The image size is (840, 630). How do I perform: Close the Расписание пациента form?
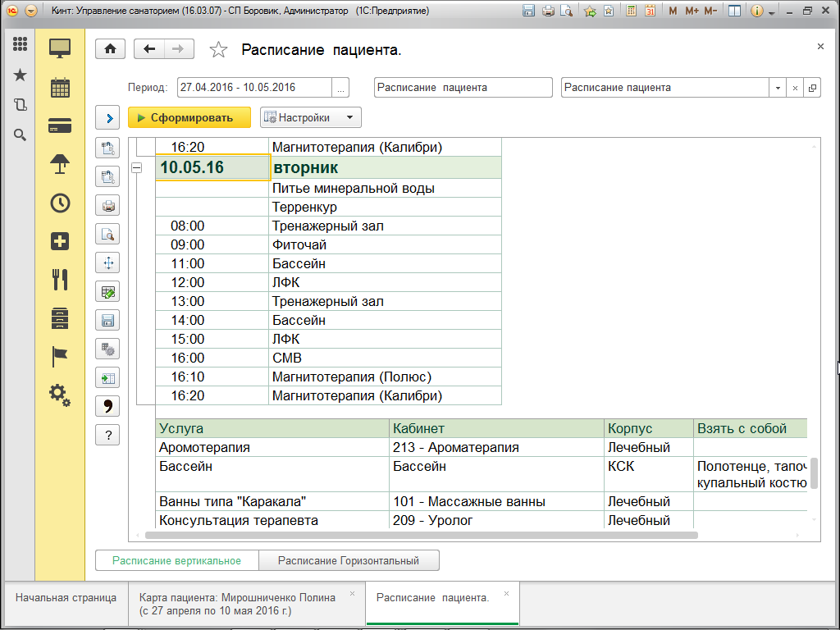pyautogui.click(x=820, y=47)
